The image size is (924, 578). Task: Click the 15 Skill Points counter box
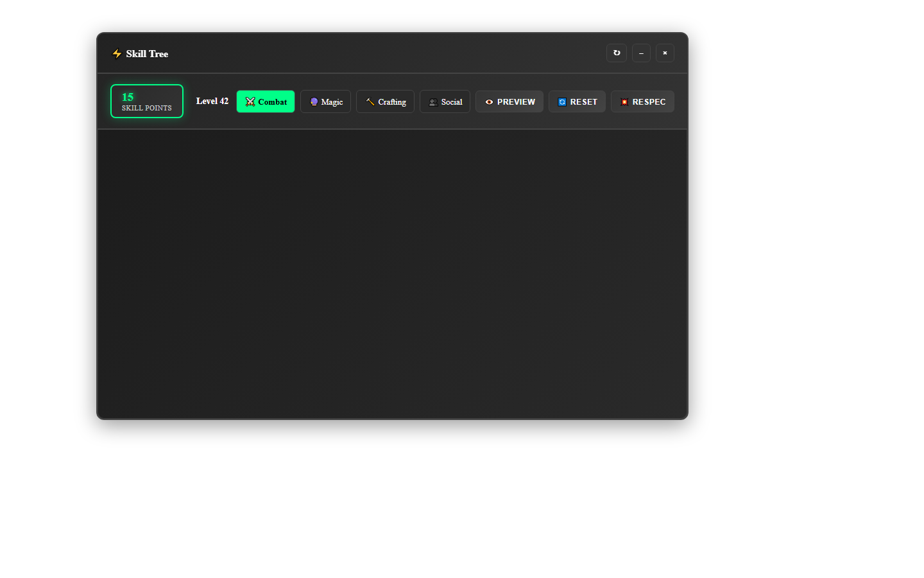pos(147,101)
